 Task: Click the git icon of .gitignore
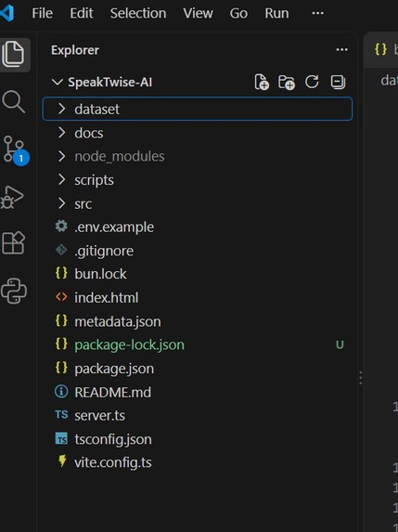(61, 250)
